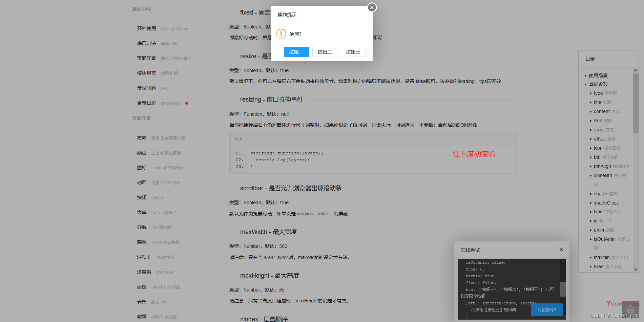The height and width of the screenshot is (322, 644).
Task: Open 进度条 progress docs item
Action: pyautogui.click(x=155, y=272)
